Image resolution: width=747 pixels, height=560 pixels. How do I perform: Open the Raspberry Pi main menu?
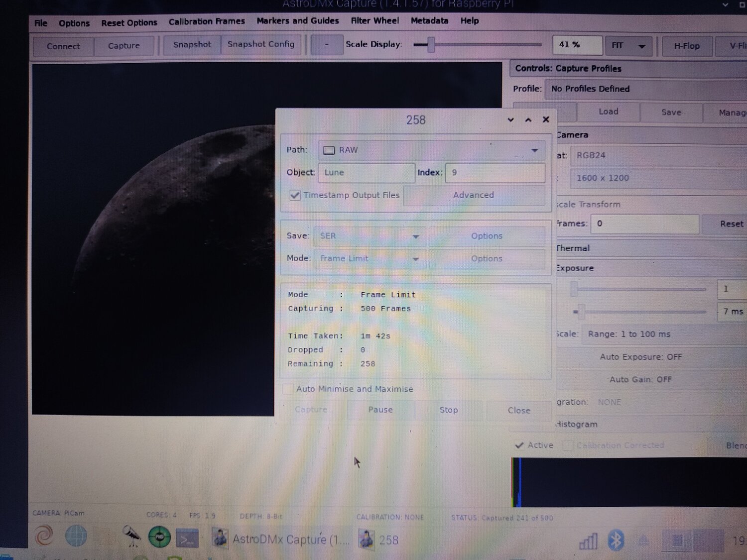tap(44, 536)
